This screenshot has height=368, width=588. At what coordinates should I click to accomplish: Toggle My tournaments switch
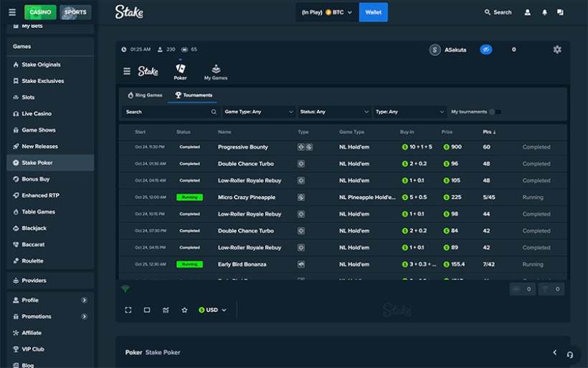click(x=495, y=112)
